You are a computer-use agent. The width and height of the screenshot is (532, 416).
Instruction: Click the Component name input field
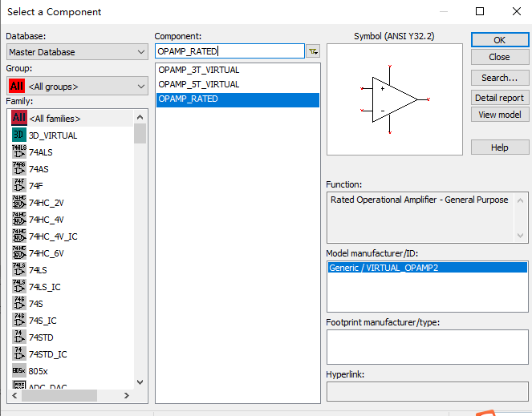pos(229,51)
